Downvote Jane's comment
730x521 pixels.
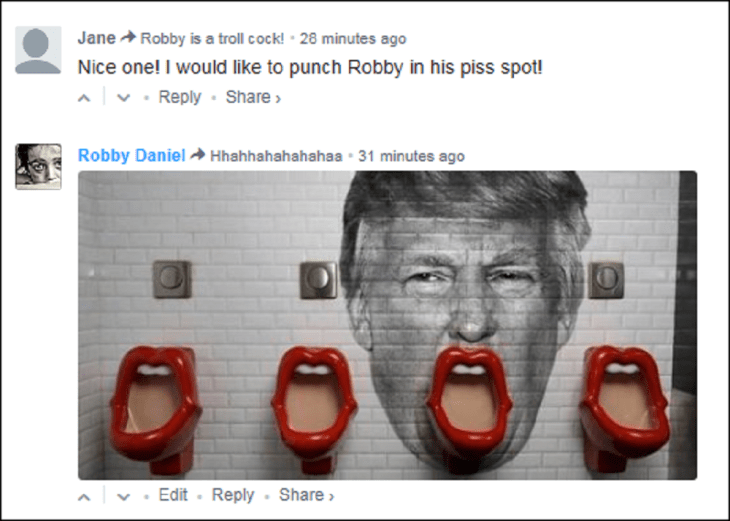[x=123, y=98]
